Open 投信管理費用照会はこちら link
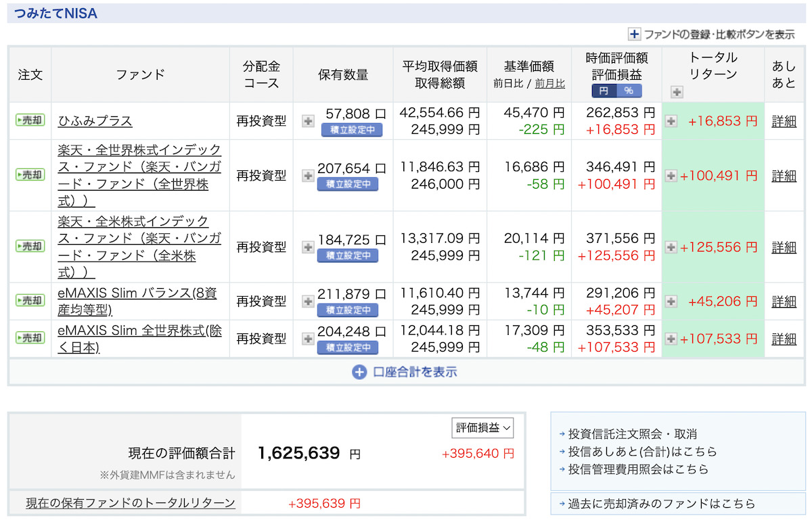 click(638, 469)
